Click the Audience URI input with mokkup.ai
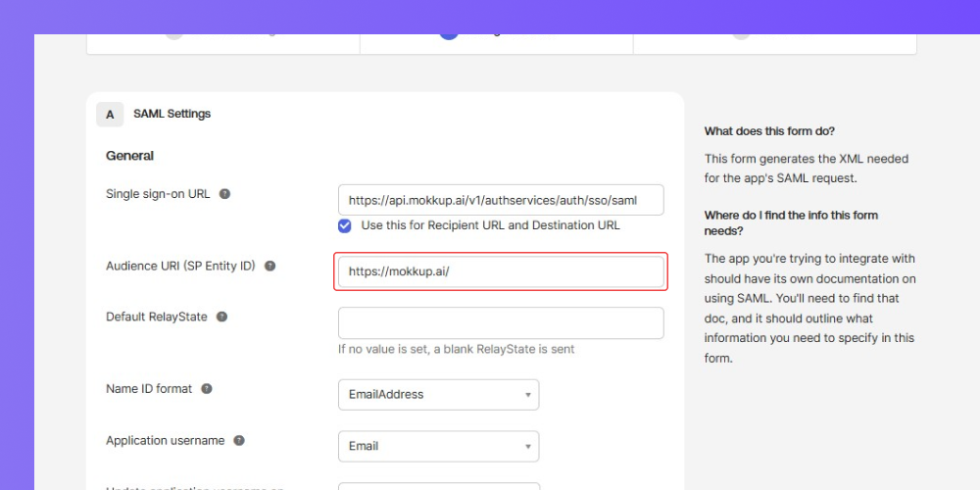This screenshot has width=980, height=490. (501, 271)
